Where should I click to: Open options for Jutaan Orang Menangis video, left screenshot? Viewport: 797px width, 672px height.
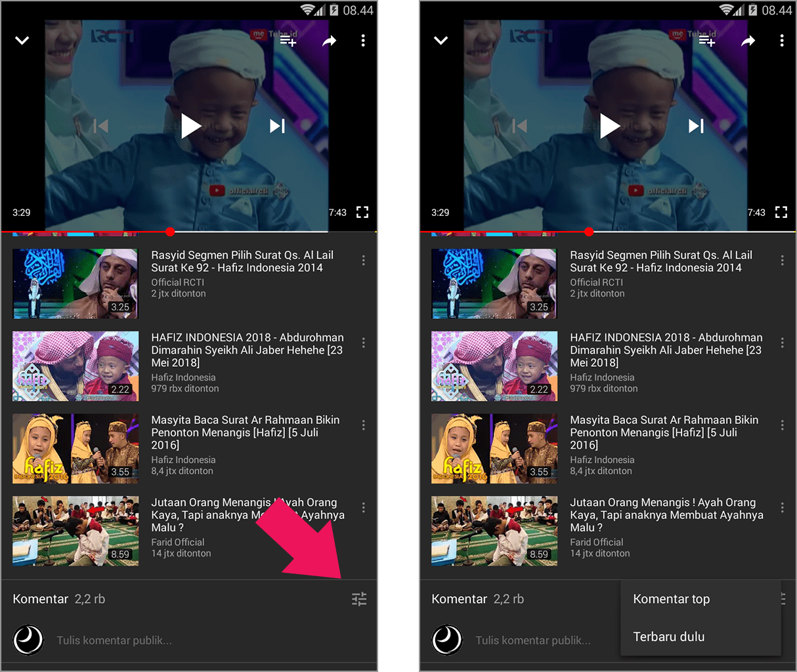coord(363,507)
